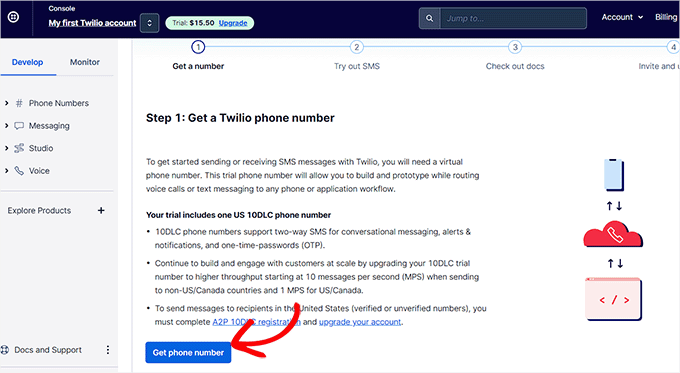Click the Messaging chat bubble icon
Screen dimensions: 680x373
tap(19, 126)
